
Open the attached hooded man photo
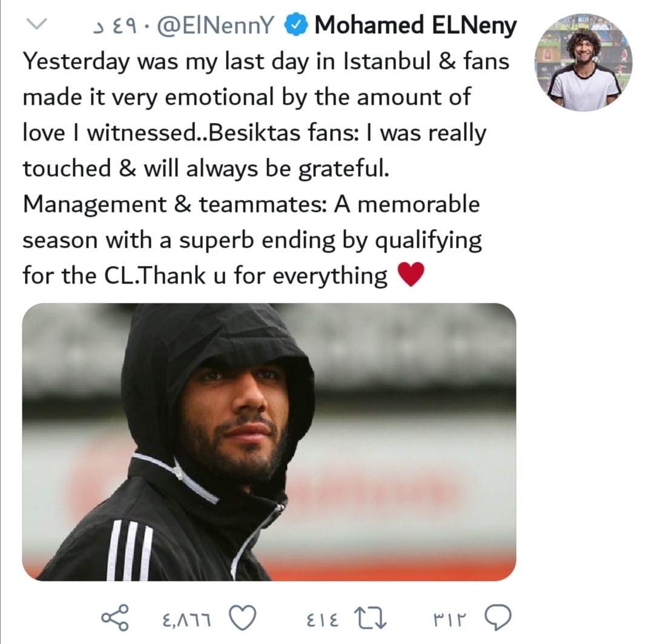(x=269, y=442)
